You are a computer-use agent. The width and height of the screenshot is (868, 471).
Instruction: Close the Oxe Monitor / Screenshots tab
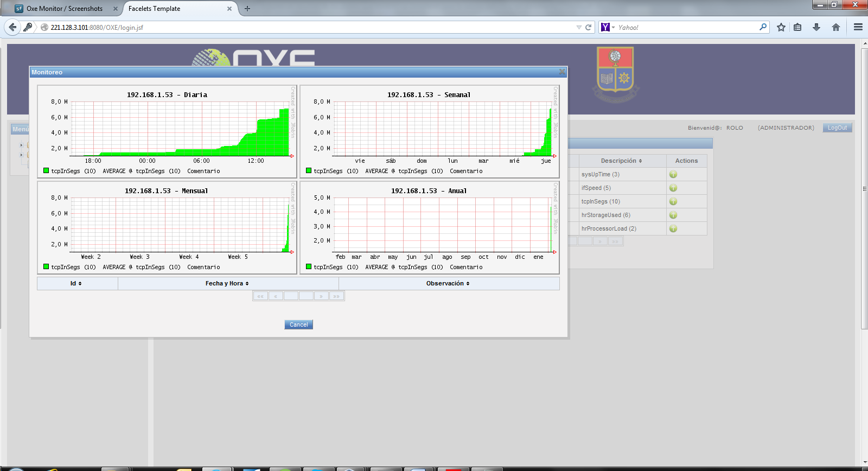click(116, 9)
